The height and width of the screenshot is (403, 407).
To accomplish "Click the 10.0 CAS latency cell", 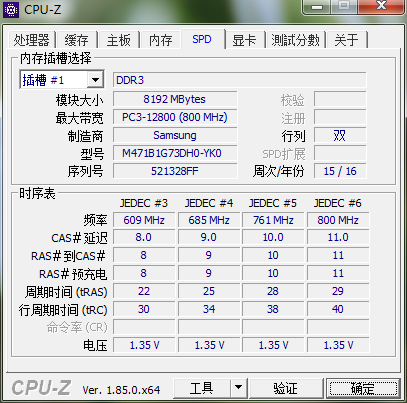I will click(x=273, y=237).
